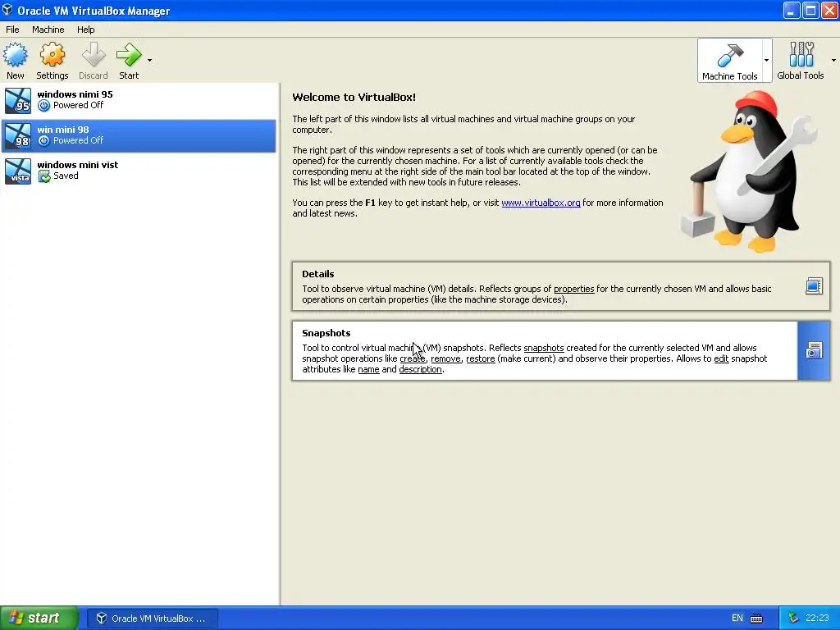Open the Help menu
This screenshot has width=840, height=630.
[85, 30]
